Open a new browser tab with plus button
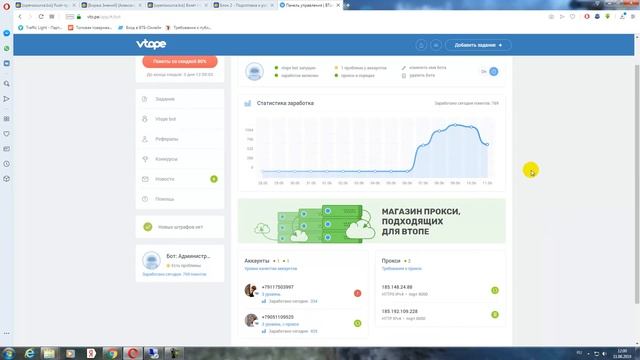Viewport: 640px width, 360px height. coord(348,5)
